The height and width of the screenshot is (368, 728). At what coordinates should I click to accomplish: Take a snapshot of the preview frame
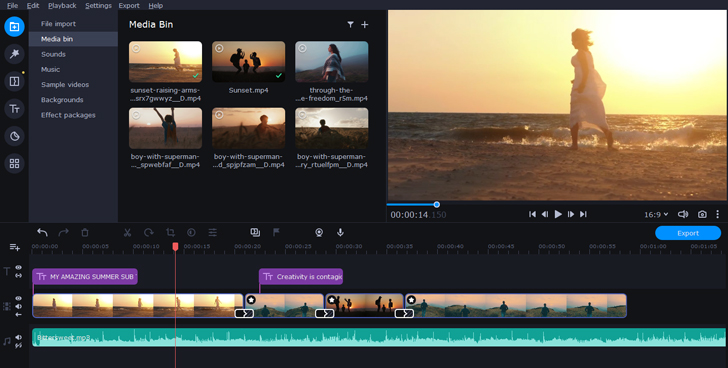tap(702, 214)
